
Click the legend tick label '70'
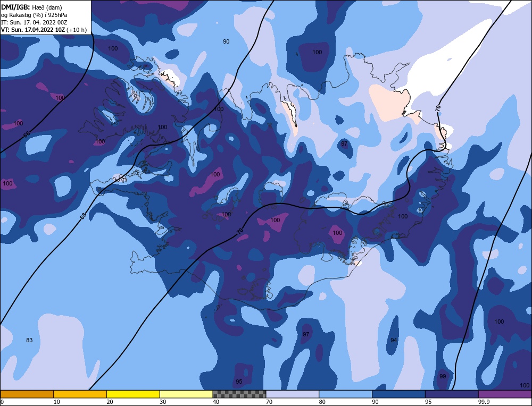[269, 402]
